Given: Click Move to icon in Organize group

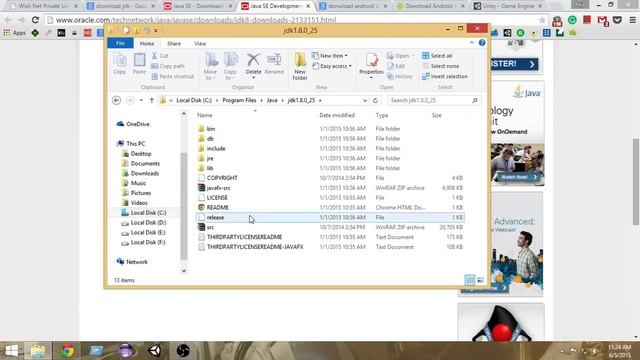Looking at the screenshot, I should 211,66.
